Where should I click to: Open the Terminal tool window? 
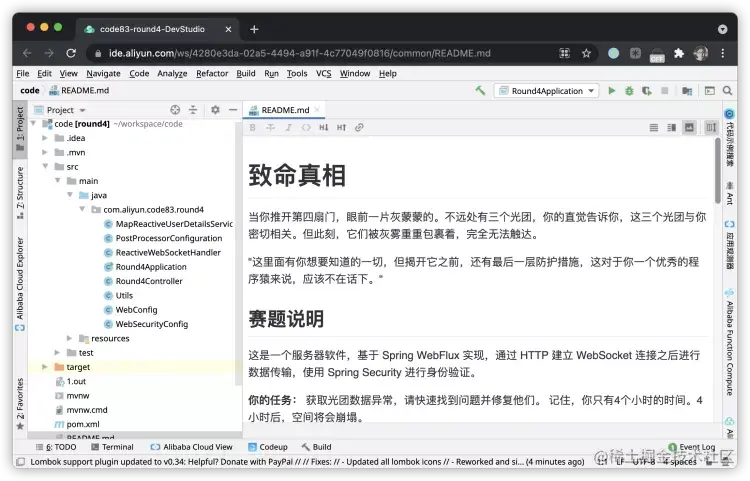pos(112,447)
